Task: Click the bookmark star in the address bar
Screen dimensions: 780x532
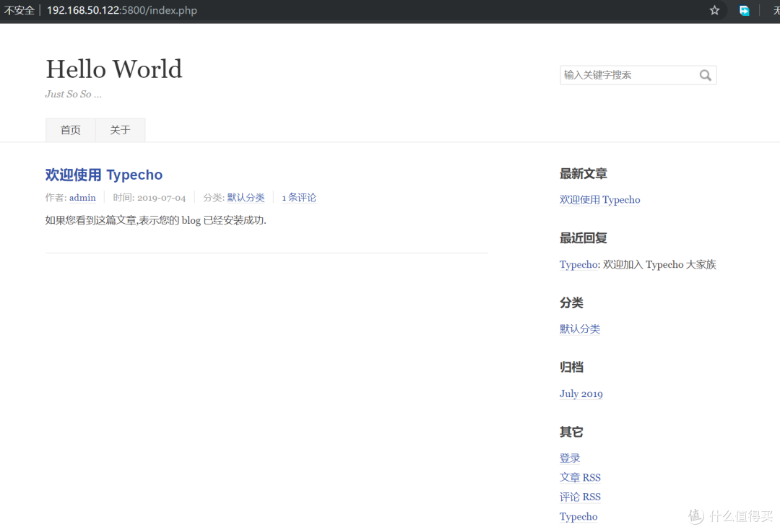Action: click(714, 10)
